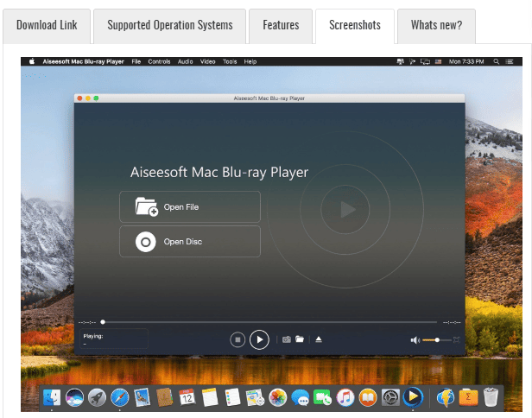
Task: Open lightning bolt globe app in dock
Action: tap(446, 397)
